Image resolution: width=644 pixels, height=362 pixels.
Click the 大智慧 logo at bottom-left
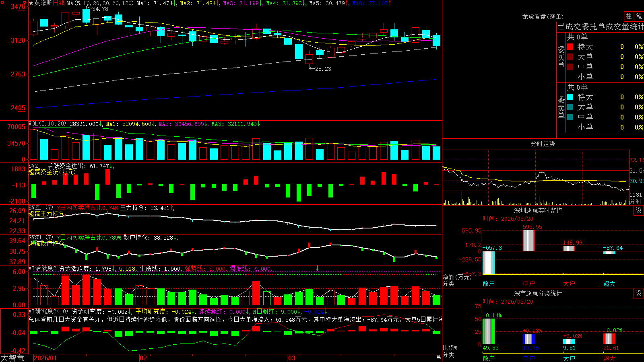pyautogui.click(x=12, y=358)
